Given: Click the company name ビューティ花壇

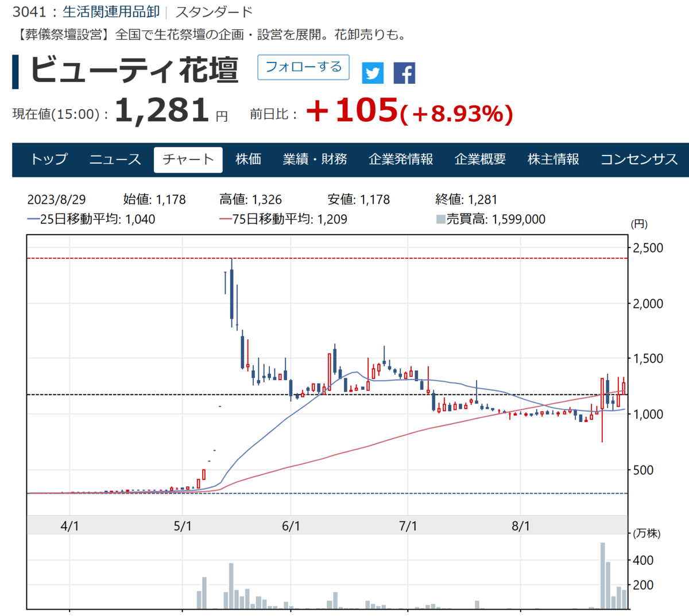Looking at the screenshot, I should [134, 70].
